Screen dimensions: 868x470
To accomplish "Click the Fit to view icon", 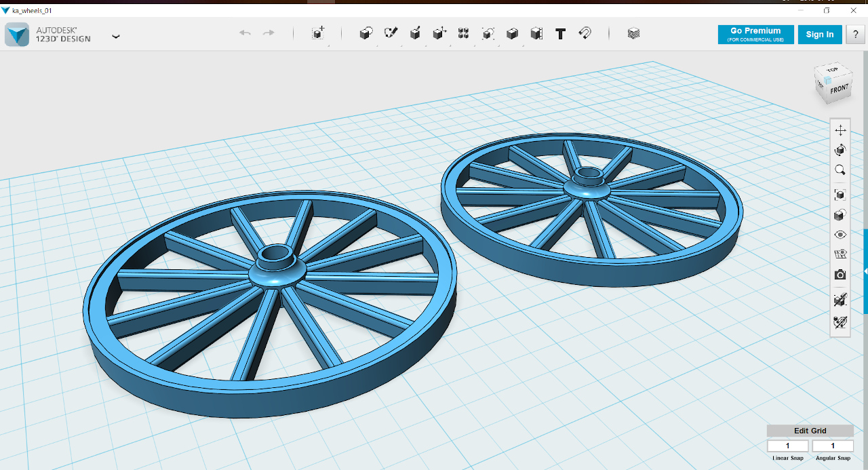I will point(840,195).
